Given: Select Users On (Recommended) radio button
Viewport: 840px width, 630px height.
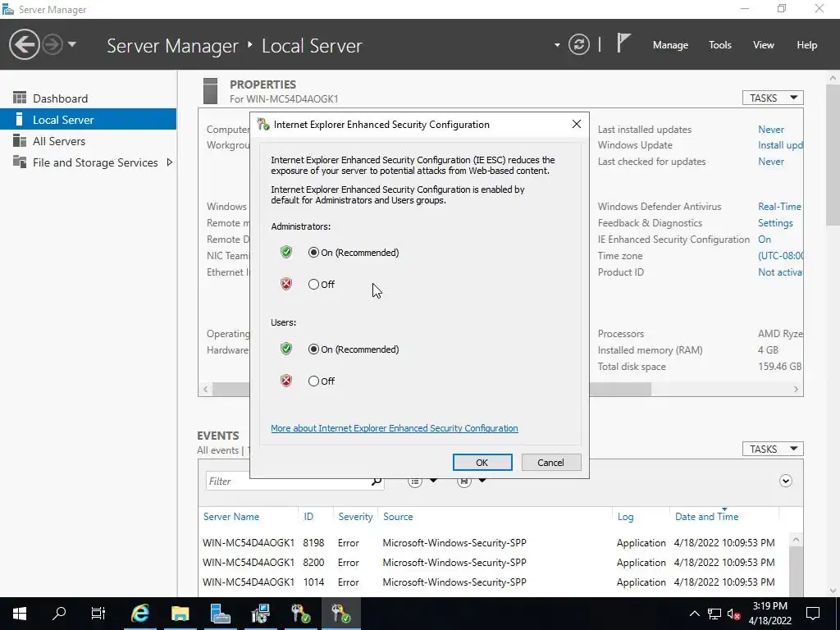Looking at the screenshot, I should 313,349.
